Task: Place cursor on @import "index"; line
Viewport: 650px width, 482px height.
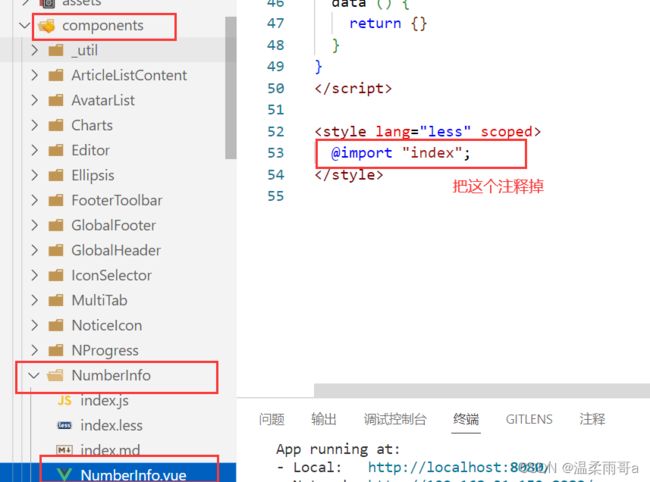Action: (x=400, y=153)
